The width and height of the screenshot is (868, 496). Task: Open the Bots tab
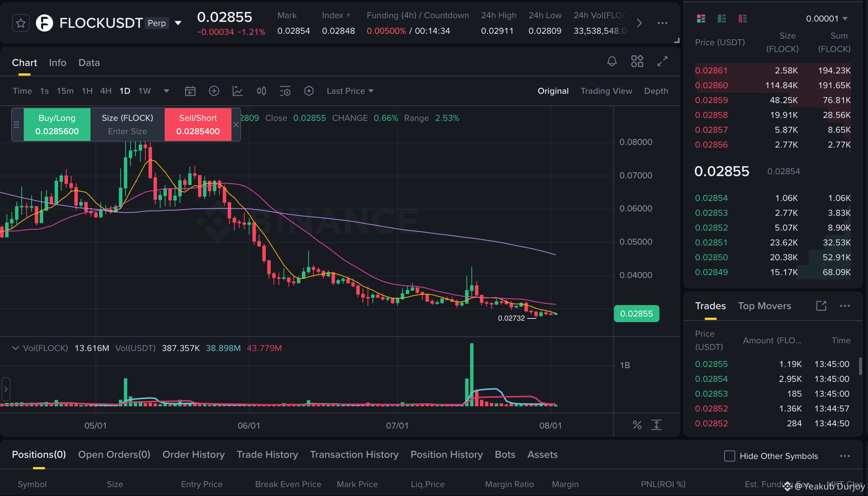[x=505, y=454]
